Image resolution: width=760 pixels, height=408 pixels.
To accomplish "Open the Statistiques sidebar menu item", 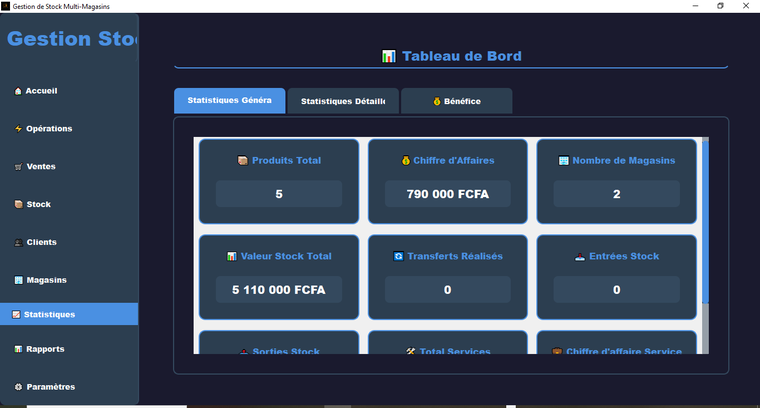I will (x=69, y=314).
